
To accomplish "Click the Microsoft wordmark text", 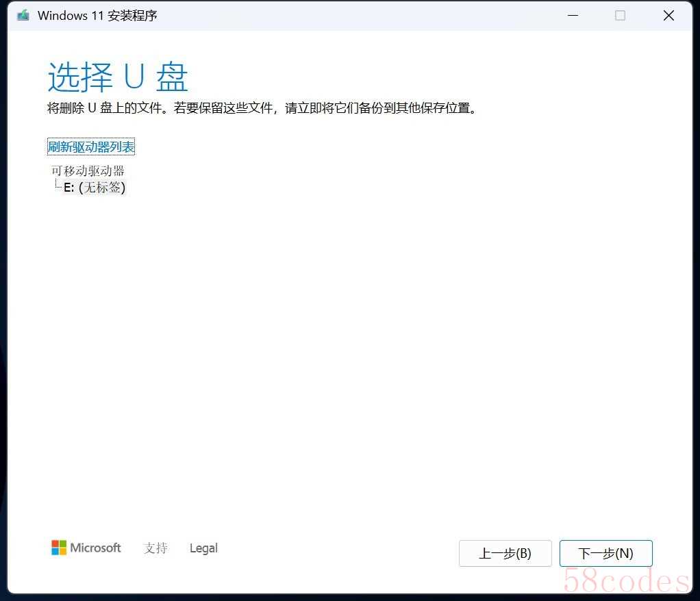I will (x=96, y=548).
